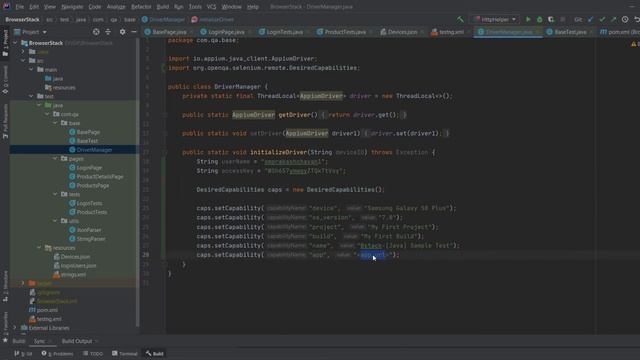This screenshot has width=640, height=360.
Task: Click the BrowserStack breadcrumb root
Action: [22, 19]
